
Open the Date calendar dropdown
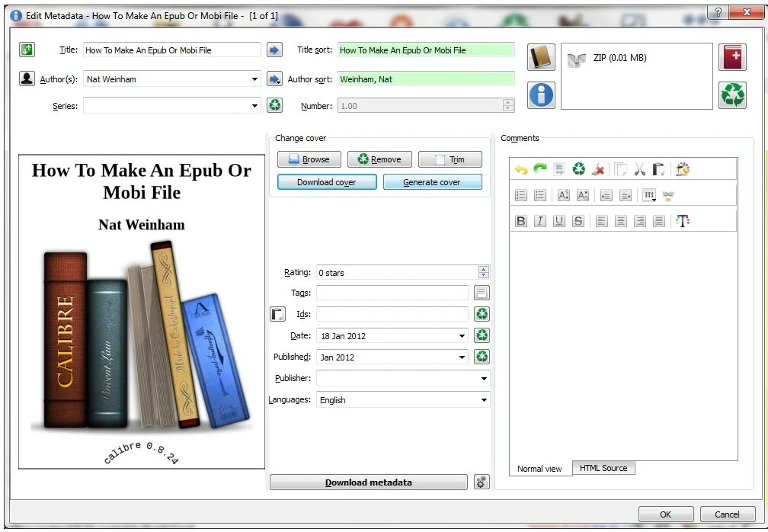[462, 335]
